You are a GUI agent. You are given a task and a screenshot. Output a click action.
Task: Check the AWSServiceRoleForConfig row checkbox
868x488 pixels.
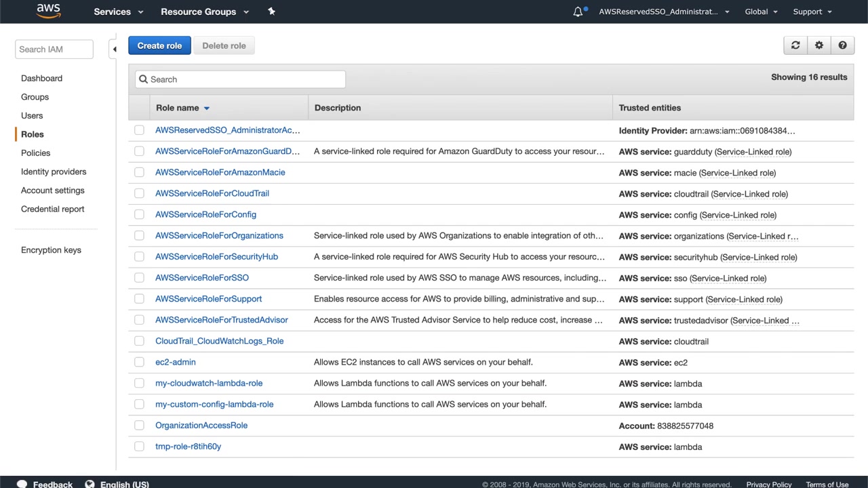(x=139, y=214)
